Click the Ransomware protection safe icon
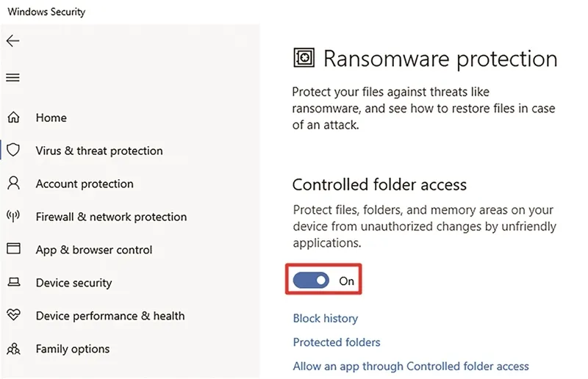Screen dimensions: 588x379 point(304,58)
